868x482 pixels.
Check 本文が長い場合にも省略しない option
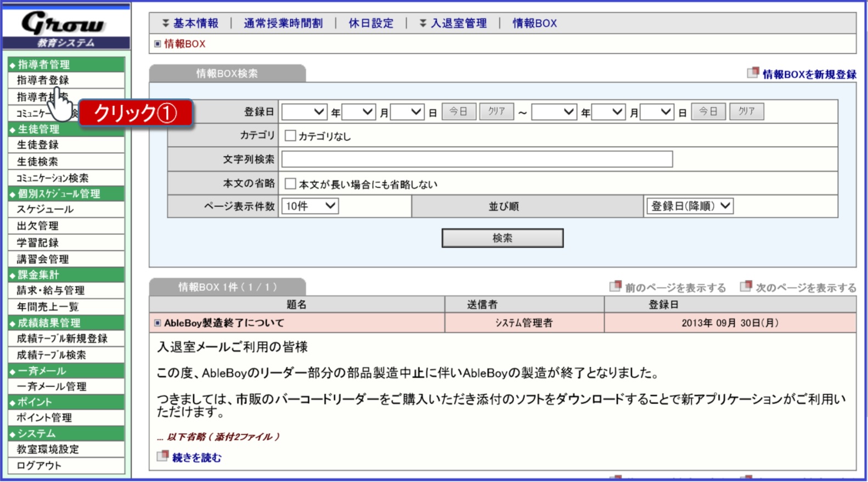click(x=290, y=183)
